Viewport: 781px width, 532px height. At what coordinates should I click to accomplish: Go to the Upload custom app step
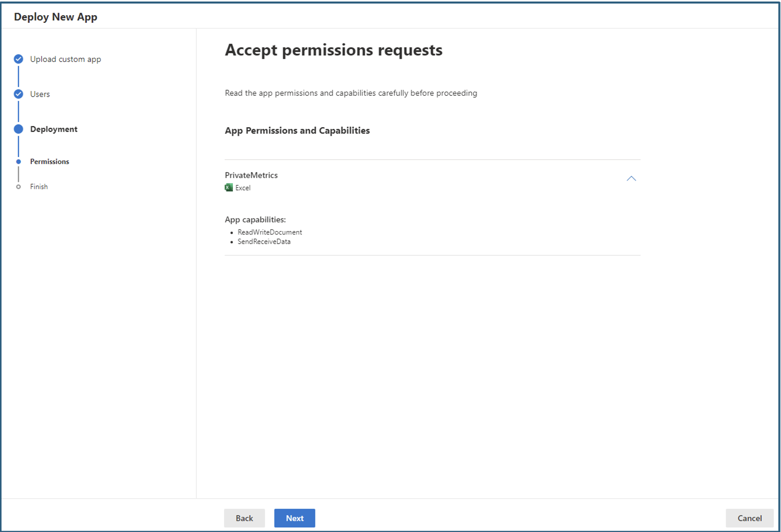click(65, 59)
